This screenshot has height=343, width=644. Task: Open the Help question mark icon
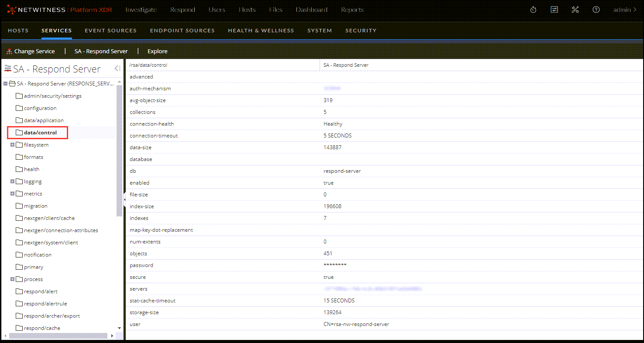pos(596,9)
